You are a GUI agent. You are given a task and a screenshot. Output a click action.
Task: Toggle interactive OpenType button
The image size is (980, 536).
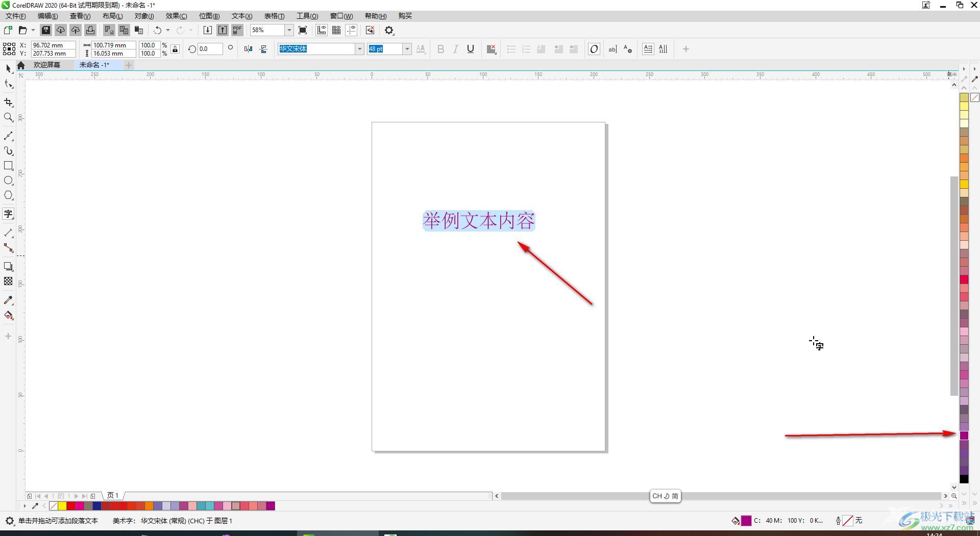pyautogui.click(x=594, y=49)
